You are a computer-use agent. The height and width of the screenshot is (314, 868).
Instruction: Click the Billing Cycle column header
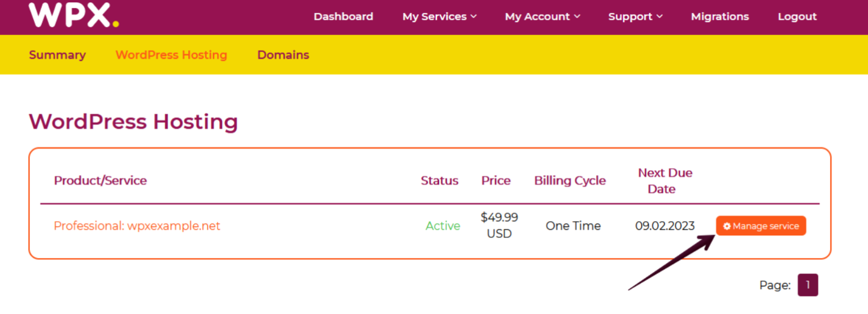(x=570, y=180)
